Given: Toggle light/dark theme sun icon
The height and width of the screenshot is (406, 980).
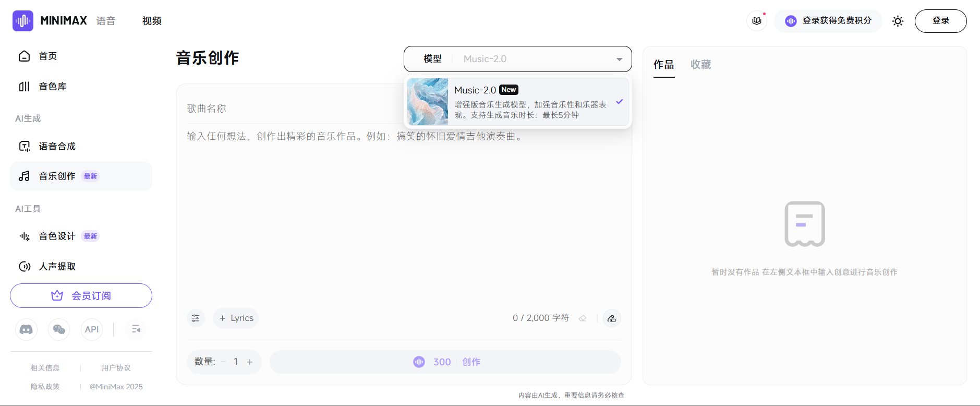Looking at the screenshot, I should 898,21.
